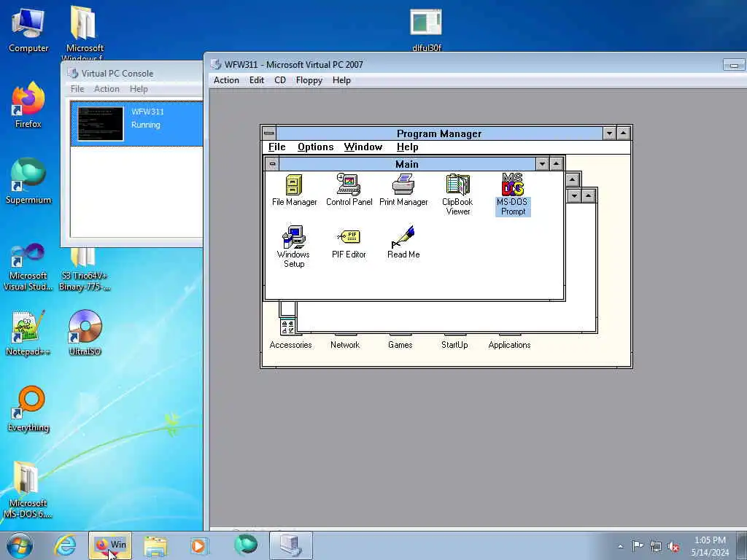This screenshot has height=560, width=747.
Task: Open the Main group control-menu box
Action: [272, 164]
